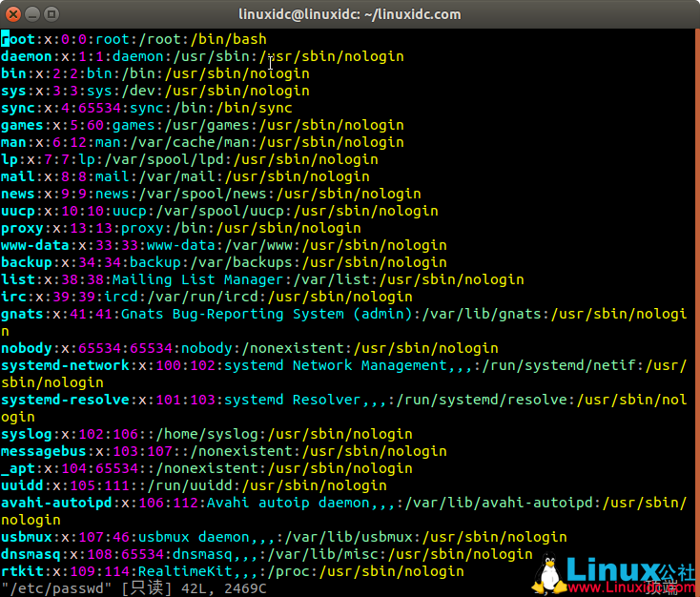Click /run/systemd/resolve path text

click(x=482, y=401)
